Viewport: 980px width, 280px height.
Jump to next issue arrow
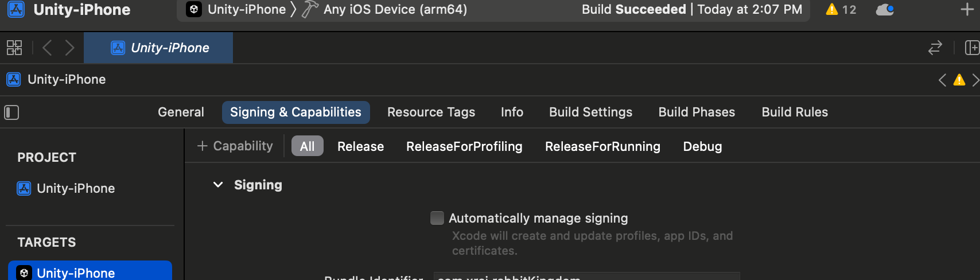[975, 80]
